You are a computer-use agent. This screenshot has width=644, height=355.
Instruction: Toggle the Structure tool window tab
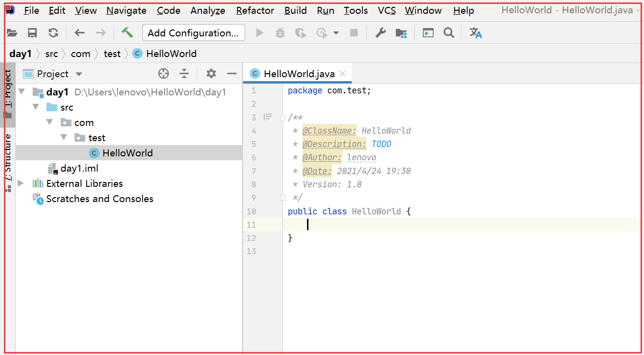(x=8, y=162)
